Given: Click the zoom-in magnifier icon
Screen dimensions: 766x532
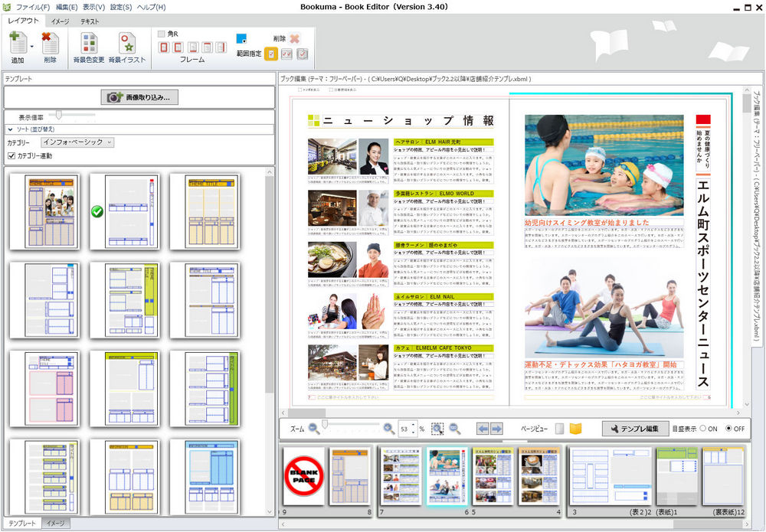Looking at the screenshot, I should coord(388,429).
